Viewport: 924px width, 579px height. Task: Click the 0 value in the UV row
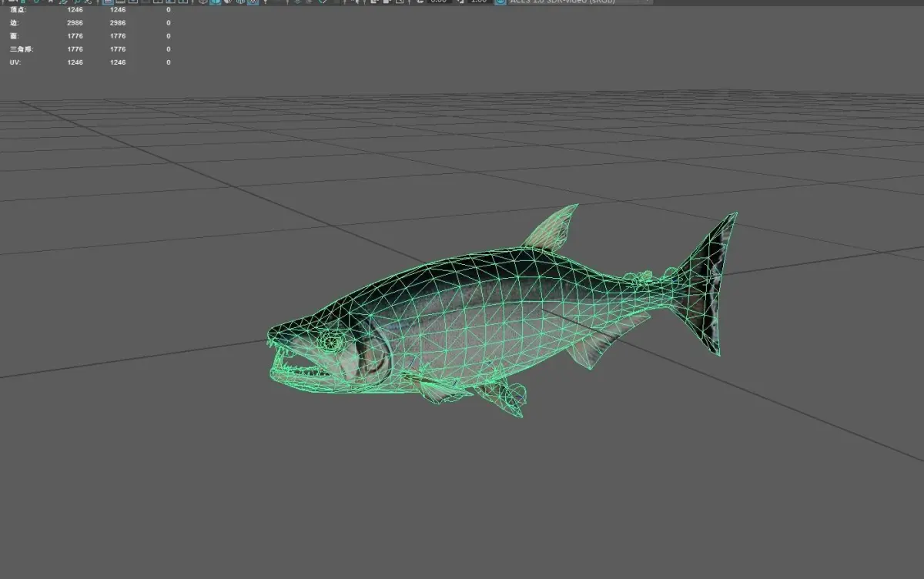tap(169, 62)
